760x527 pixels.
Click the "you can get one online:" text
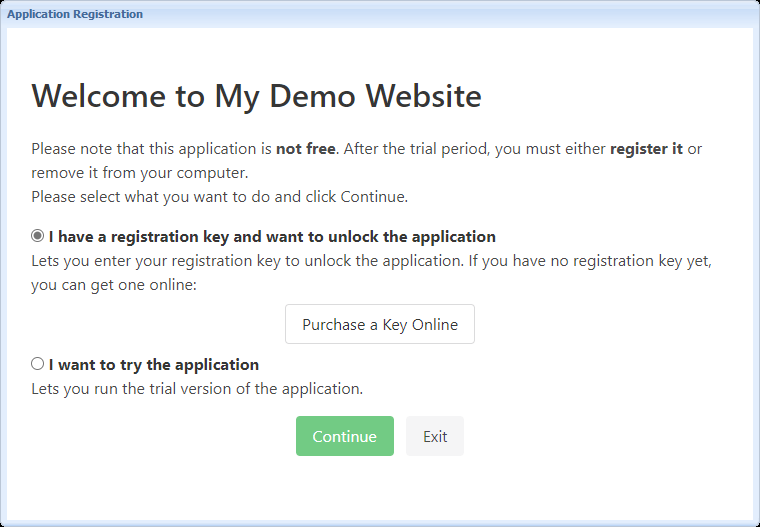114,285
